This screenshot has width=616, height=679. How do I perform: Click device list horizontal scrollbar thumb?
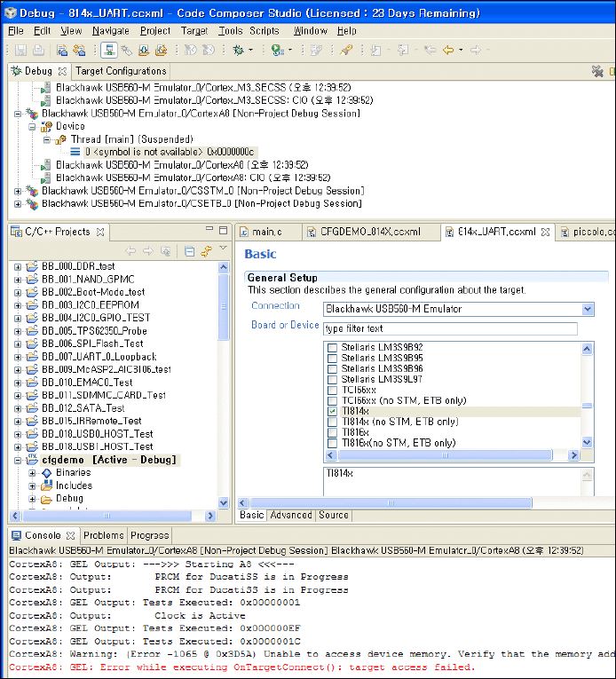point(445,455)
